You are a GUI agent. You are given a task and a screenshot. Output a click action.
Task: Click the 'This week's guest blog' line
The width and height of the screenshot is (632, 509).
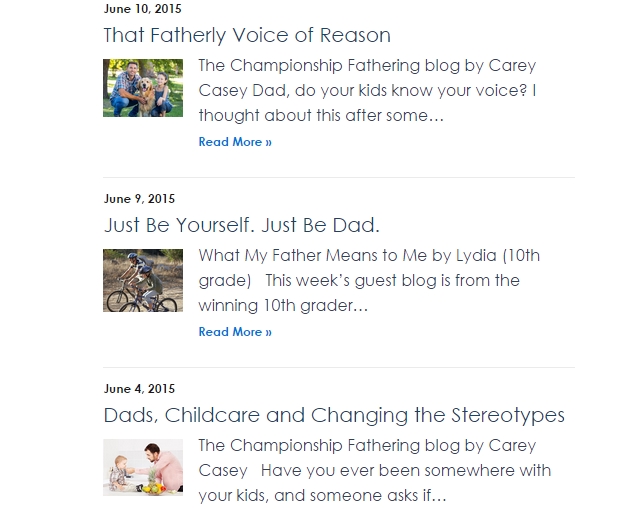[359, 281]
